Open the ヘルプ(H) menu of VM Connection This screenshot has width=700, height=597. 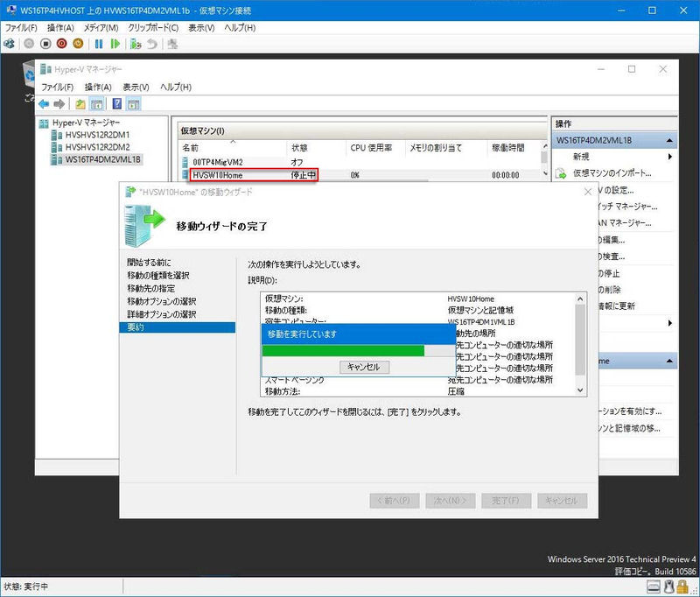tap(240, 28)
